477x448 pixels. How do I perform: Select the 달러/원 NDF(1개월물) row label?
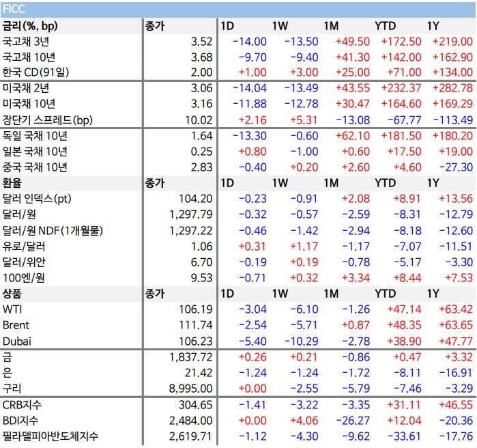click(53, 231)
